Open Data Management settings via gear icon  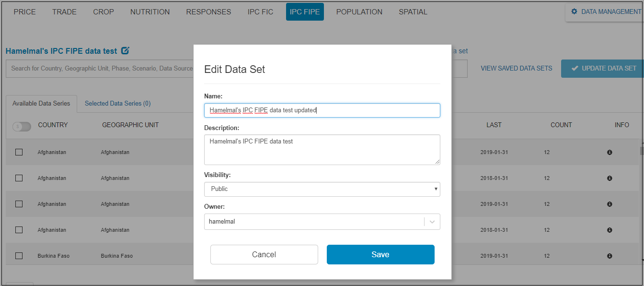tap(575, 12)
